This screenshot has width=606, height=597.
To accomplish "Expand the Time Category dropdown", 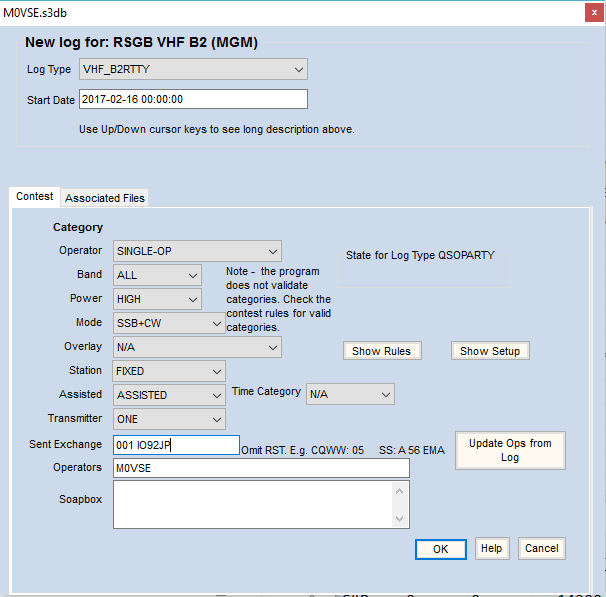I will [350, 395].
